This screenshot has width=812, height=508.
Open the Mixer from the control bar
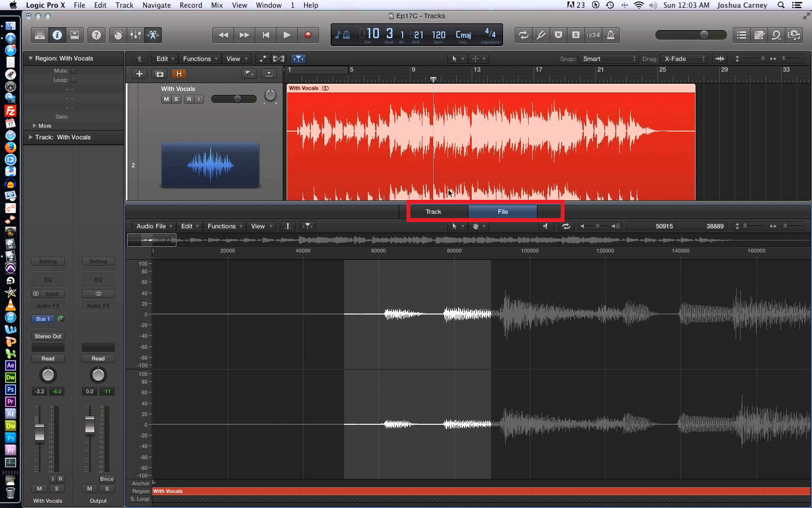pos(136,35)
